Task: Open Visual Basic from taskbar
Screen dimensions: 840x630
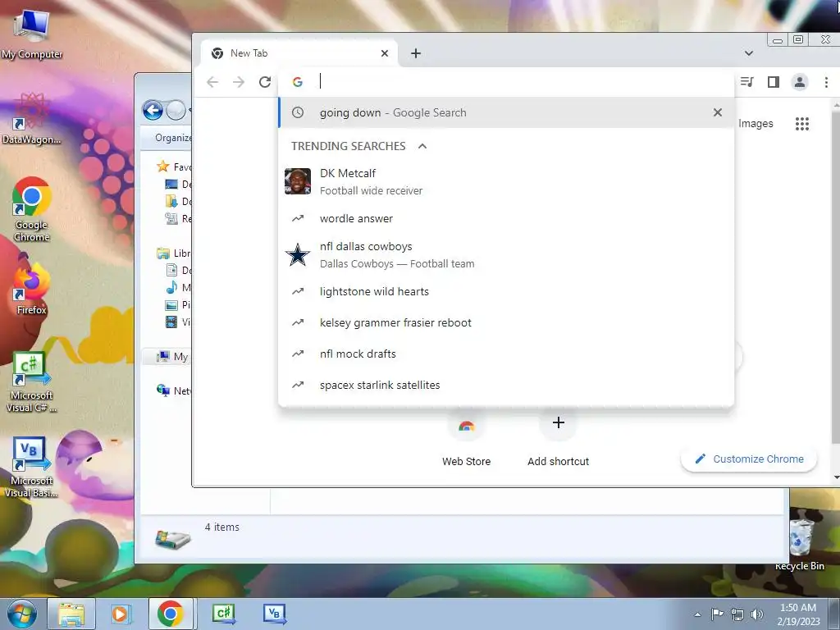Action: tap(274, 614)
